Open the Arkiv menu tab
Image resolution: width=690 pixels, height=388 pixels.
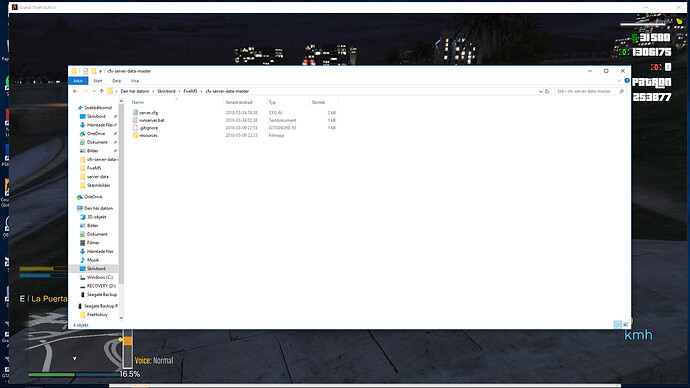click(78, 81)
